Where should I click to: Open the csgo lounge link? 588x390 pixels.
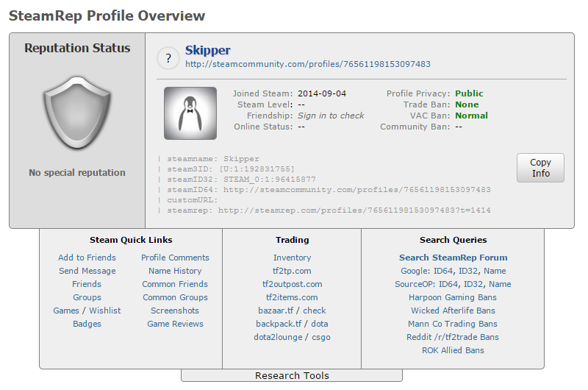(320, 337)
